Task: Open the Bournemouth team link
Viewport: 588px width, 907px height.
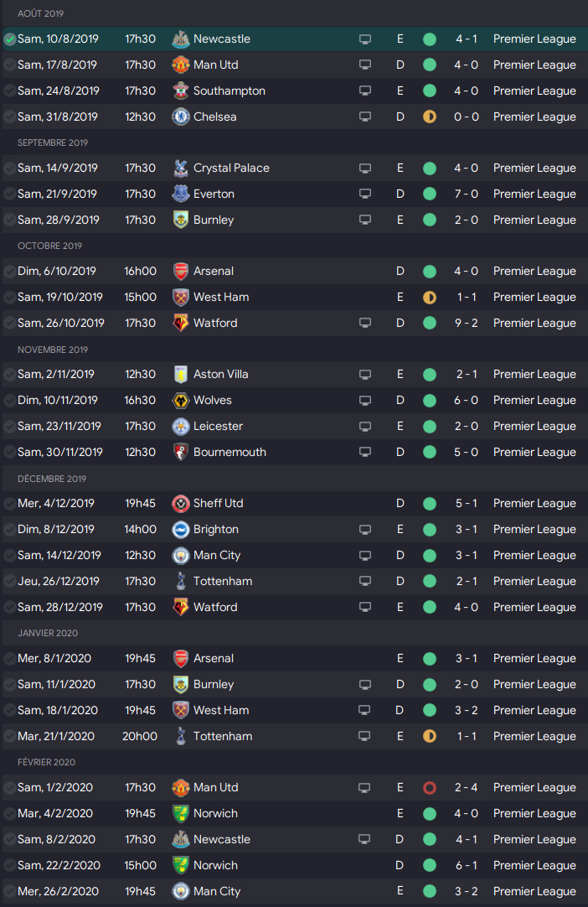Action: pos(230,453)
